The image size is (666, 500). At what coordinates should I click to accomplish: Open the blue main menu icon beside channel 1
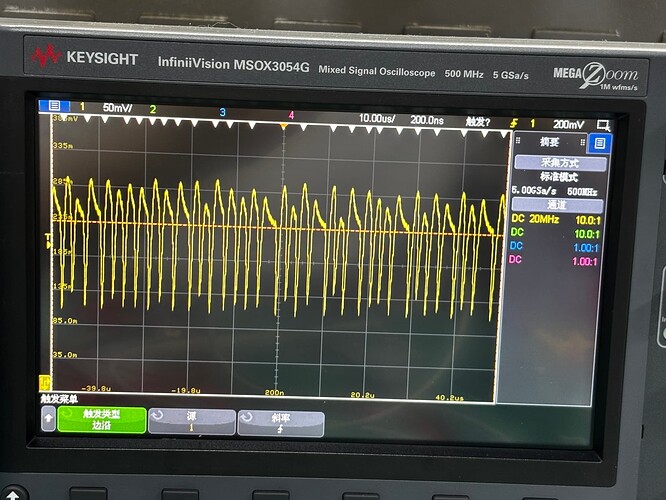coord(54,105)
